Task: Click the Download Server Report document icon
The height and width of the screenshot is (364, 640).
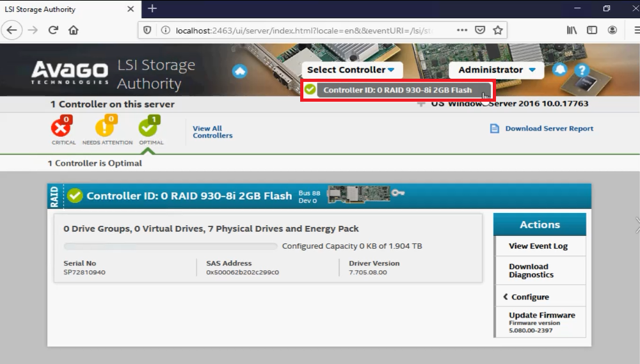Action: click(x=494, y=129)
